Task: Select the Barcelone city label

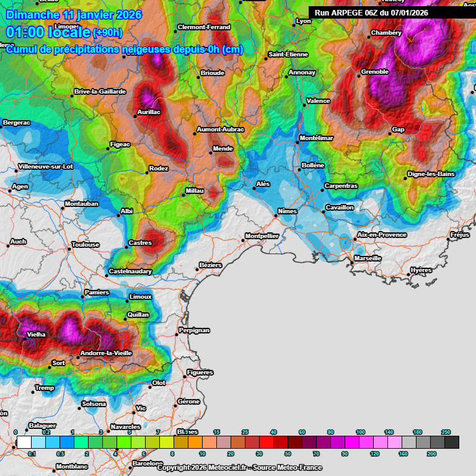Action: point(148,464)
